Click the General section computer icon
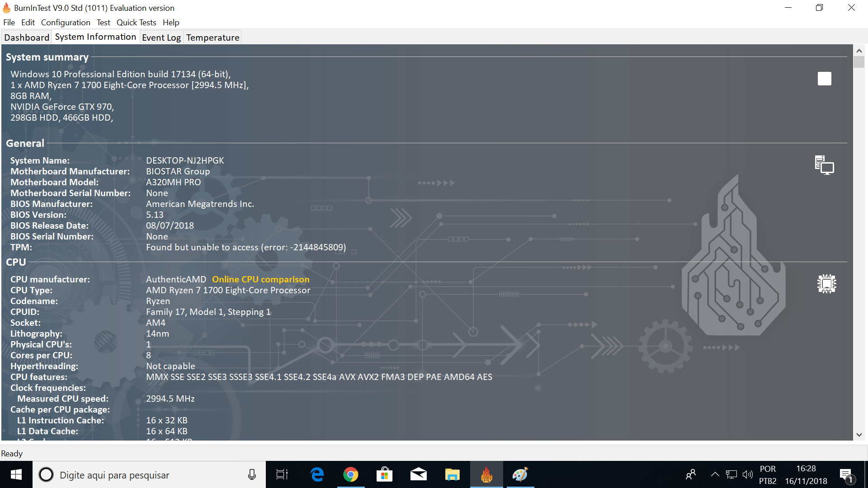 824,165
